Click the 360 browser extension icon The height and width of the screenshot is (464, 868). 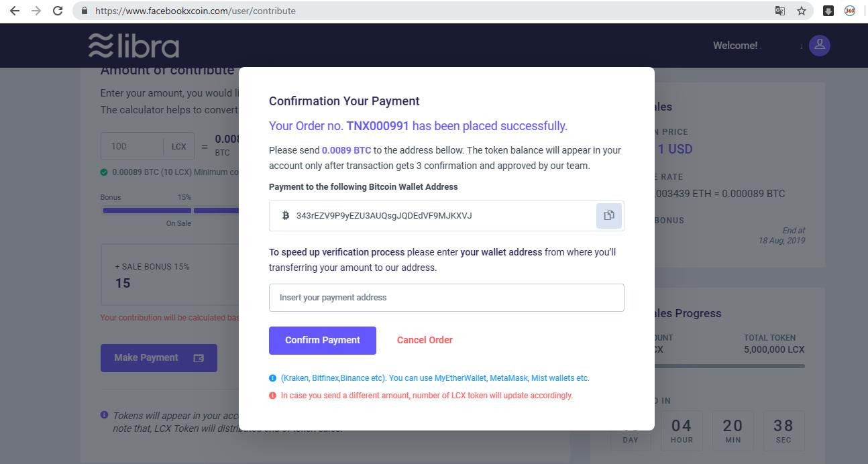coord(850,11)
